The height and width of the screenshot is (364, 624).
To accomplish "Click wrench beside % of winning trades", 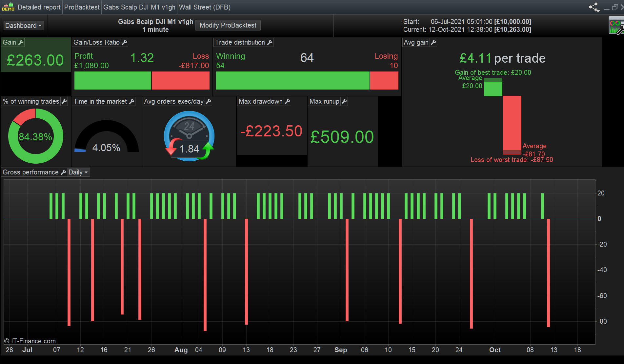I will tap(64, 101).
